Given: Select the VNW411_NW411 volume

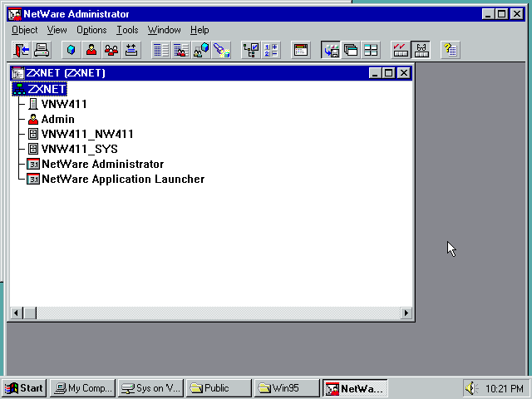Looking at the screenshot, I should click(x=87, y=134).
